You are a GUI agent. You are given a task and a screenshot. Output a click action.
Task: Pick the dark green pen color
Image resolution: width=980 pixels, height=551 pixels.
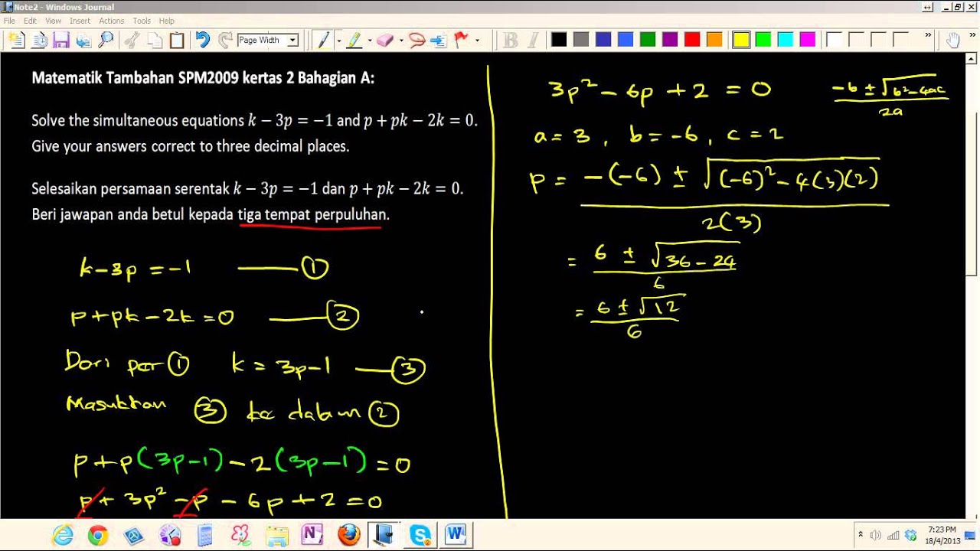pyautogui.click(x=648, y=40)
